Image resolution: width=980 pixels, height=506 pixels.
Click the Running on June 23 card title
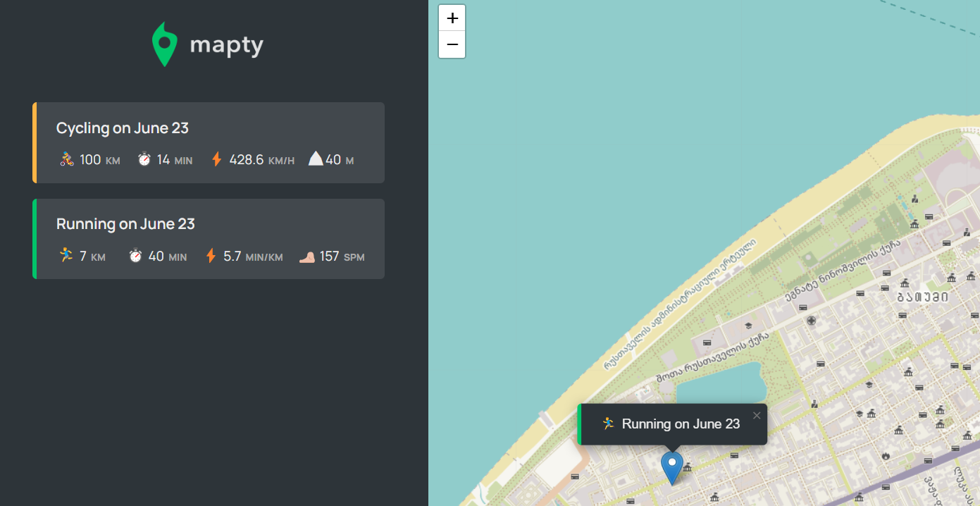[125, 224]
